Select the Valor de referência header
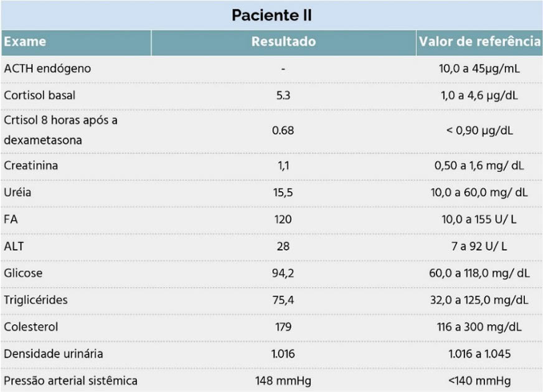 (479, 42)
